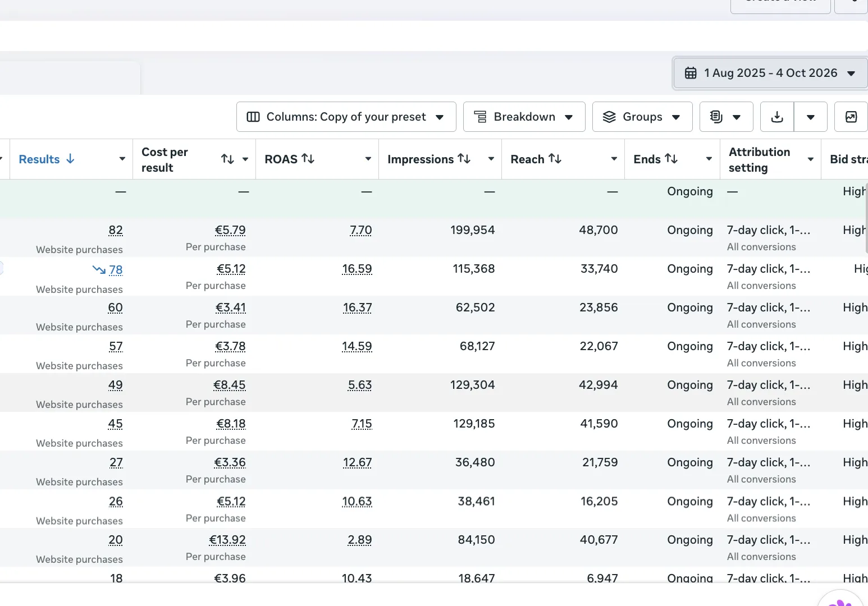This screenshot has width=868, height=606.
Task: Click the charts view icon
Action: 851,117
